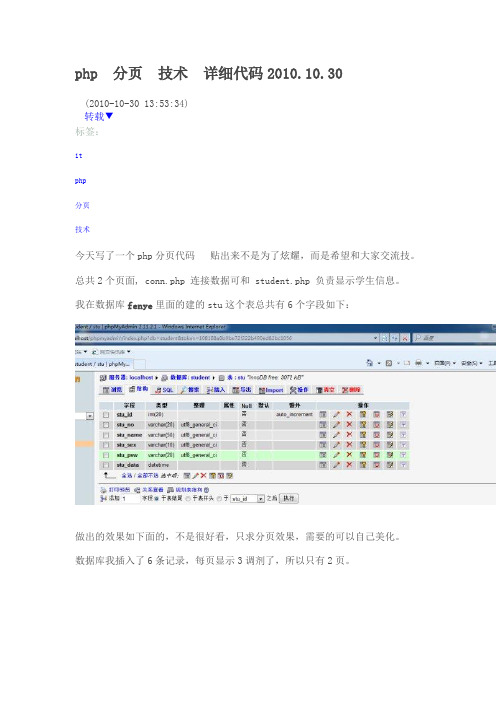Click the 清空 tab in phpMyAdmin
Screen dimensions: 496x702
click(326, 390)
